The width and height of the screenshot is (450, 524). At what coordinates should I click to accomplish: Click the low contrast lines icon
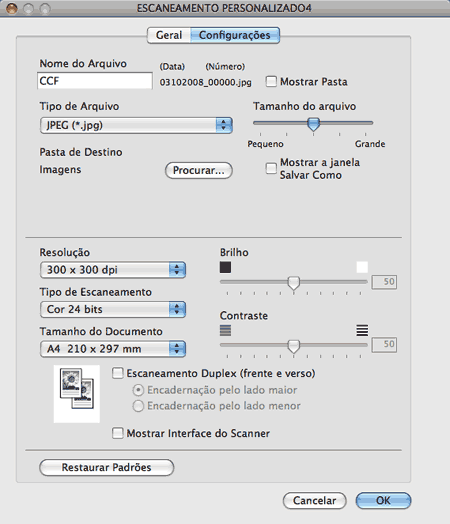(225, 331)
